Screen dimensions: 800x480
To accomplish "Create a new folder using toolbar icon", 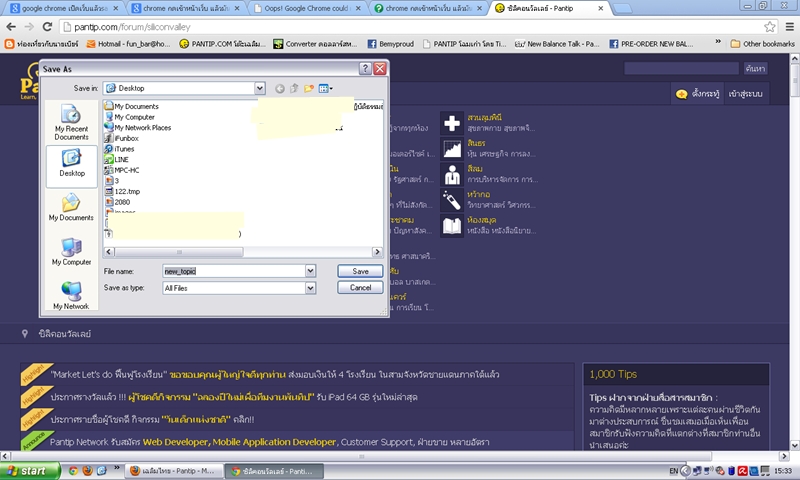I will tap(310, 88).
